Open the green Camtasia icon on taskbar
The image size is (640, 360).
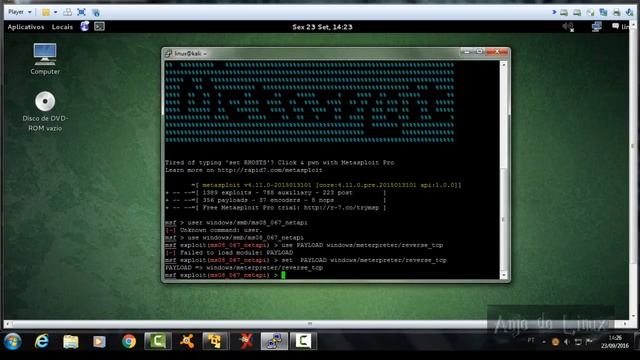click(x=158, y=341)
